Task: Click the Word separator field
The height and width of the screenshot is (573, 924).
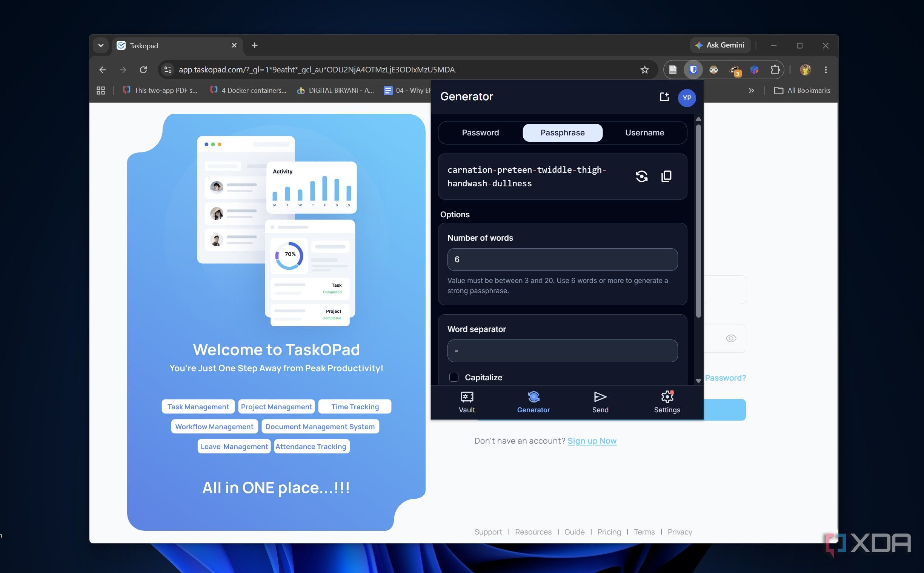Action: click(x=562, y=351)
